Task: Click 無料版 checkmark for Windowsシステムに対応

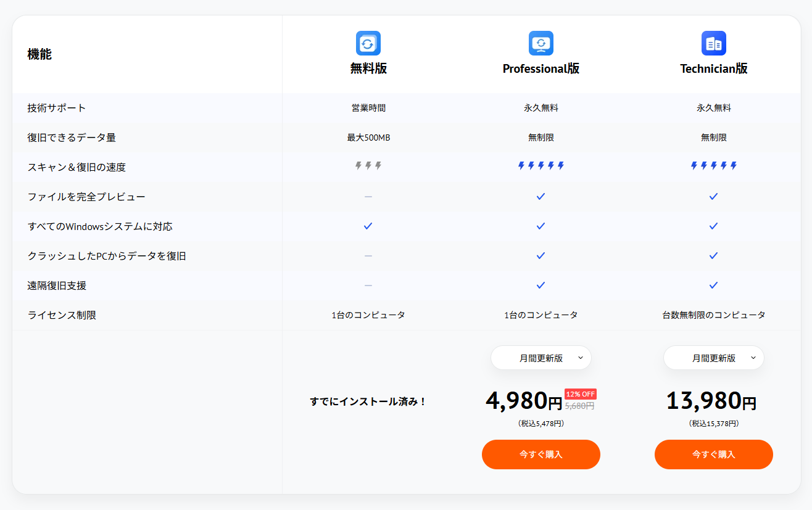Action: 368,226
